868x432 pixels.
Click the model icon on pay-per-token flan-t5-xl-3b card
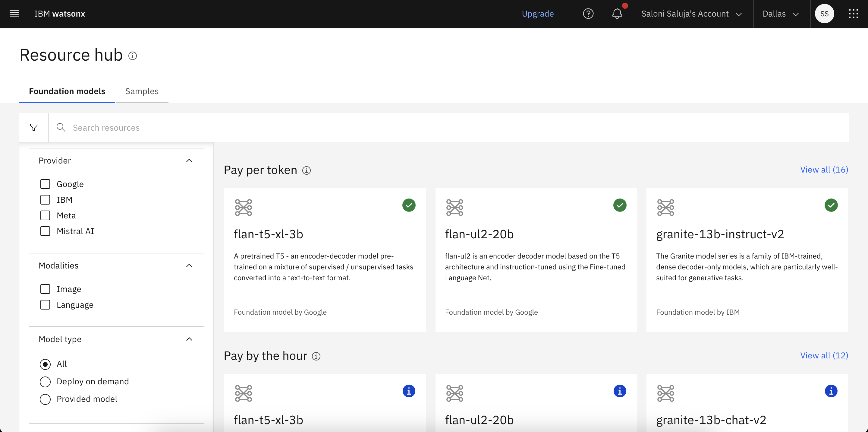pyautogui.click(x=243, y=207)
